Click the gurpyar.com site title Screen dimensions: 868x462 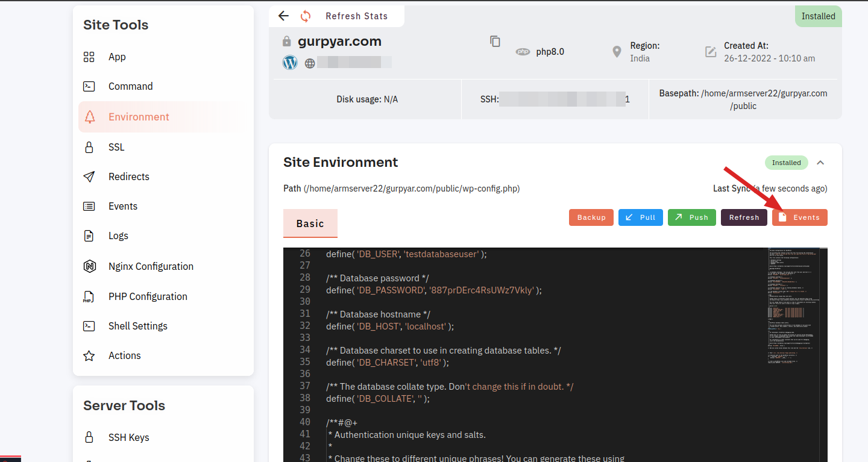pos(340,42)
